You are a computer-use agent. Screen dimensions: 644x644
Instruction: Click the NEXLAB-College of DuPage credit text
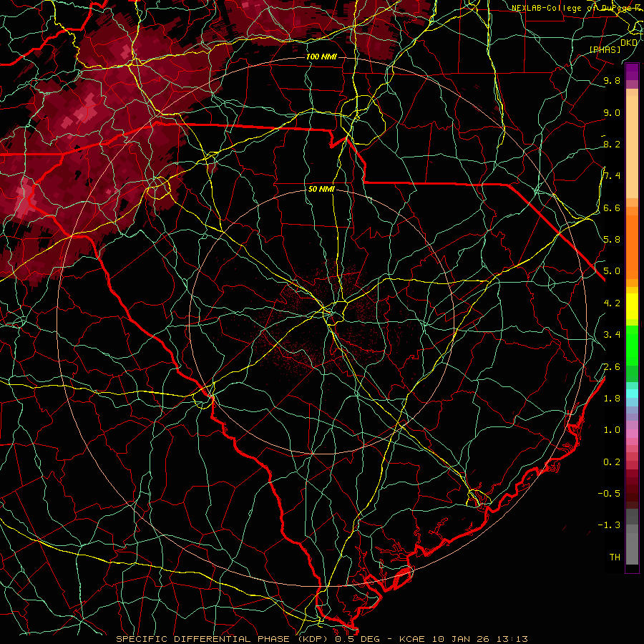572,8
